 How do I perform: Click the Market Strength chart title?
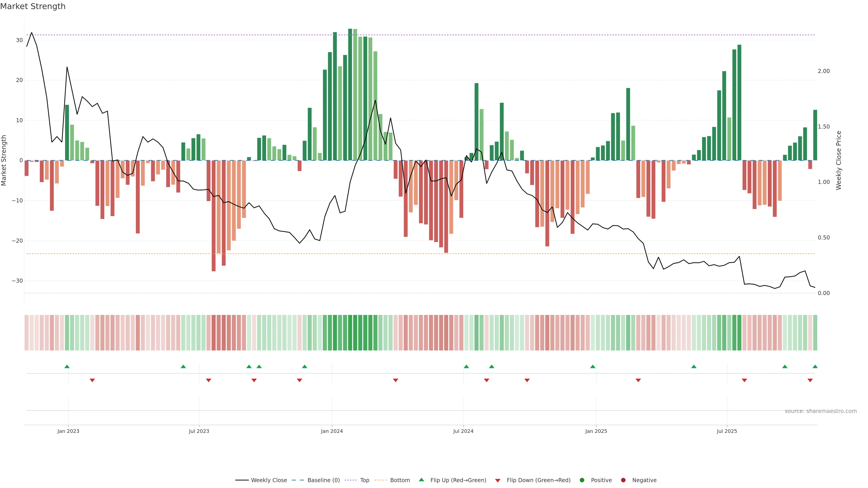33,6
